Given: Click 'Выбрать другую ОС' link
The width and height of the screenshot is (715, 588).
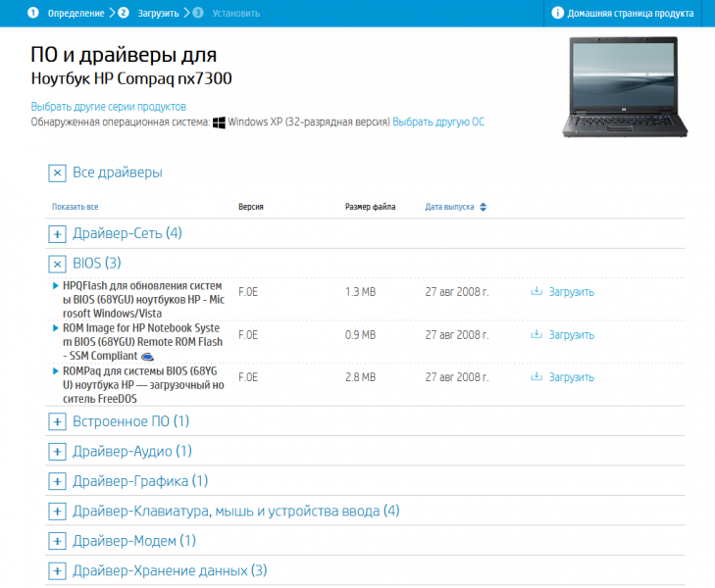Looking at the screenshot, I should click(x=438, y=122).
